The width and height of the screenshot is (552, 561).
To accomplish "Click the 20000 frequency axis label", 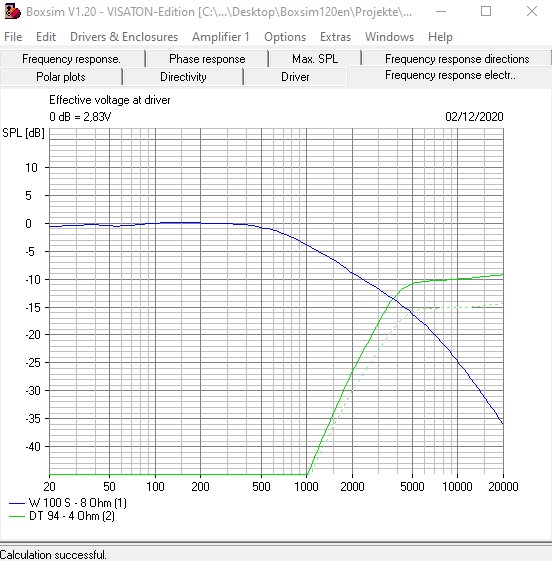I will point(503,487).
